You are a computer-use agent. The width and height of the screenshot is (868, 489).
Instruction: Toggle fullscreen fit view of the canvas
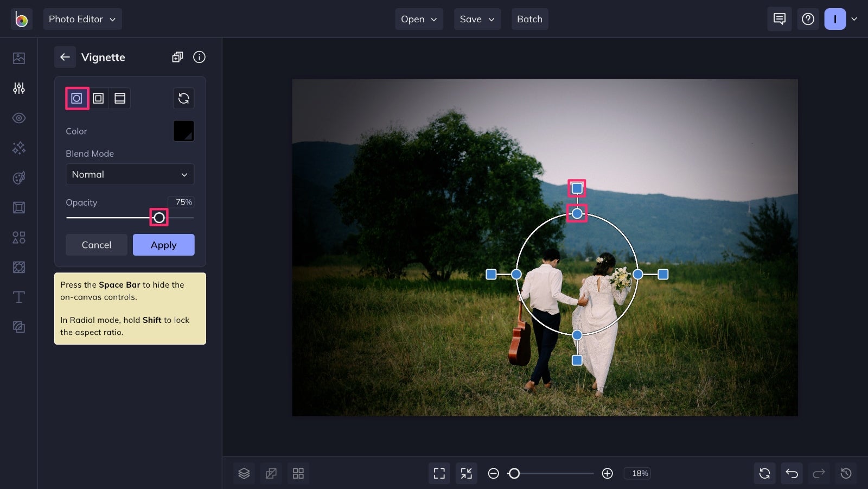[x=439, y=473]
